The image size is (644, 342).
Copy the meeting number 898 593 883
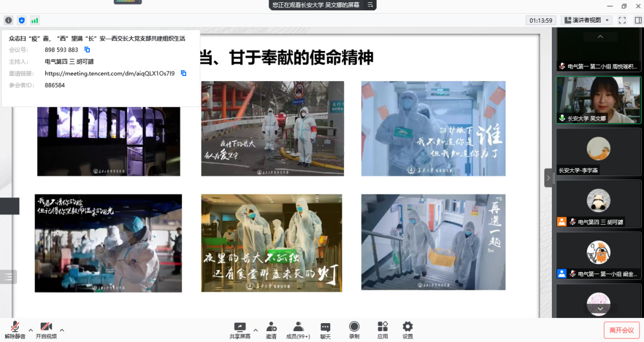point(88,50)
